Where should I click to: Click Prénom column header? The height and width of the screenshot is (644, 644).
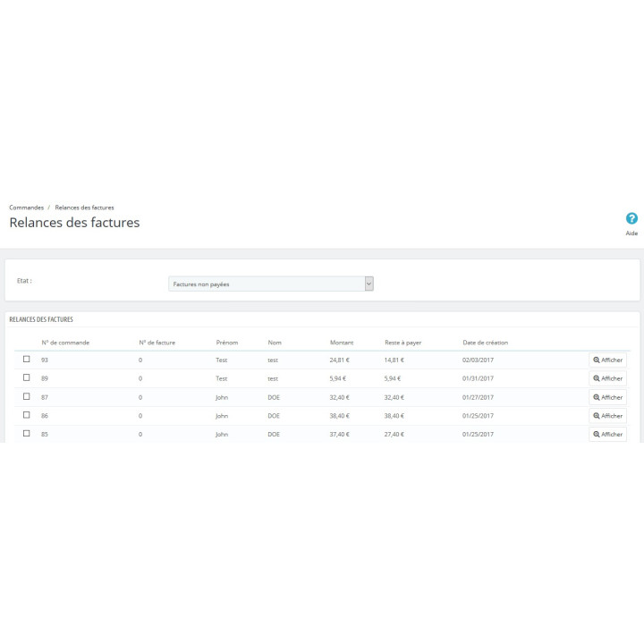tap(226, 343)
